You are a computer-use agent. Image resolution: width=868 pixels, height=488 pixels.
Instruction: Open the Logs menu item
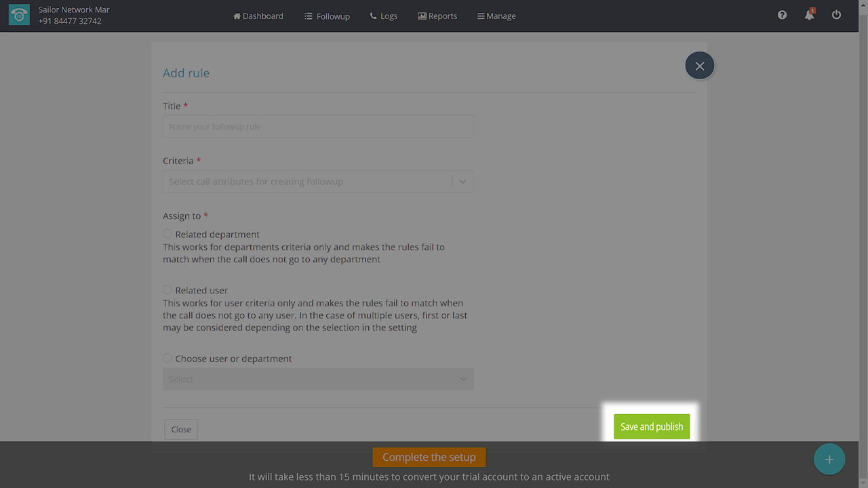[384, 16]
